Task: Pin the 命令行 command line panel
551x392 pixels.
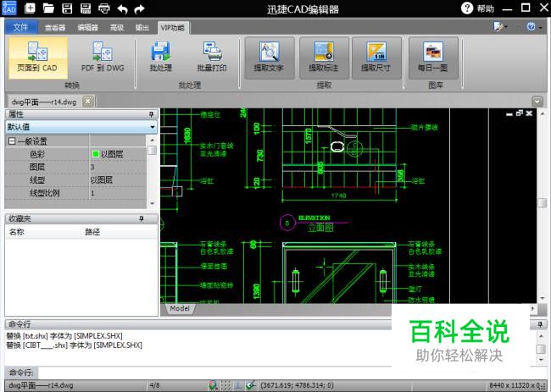Action: coord(541,324)
